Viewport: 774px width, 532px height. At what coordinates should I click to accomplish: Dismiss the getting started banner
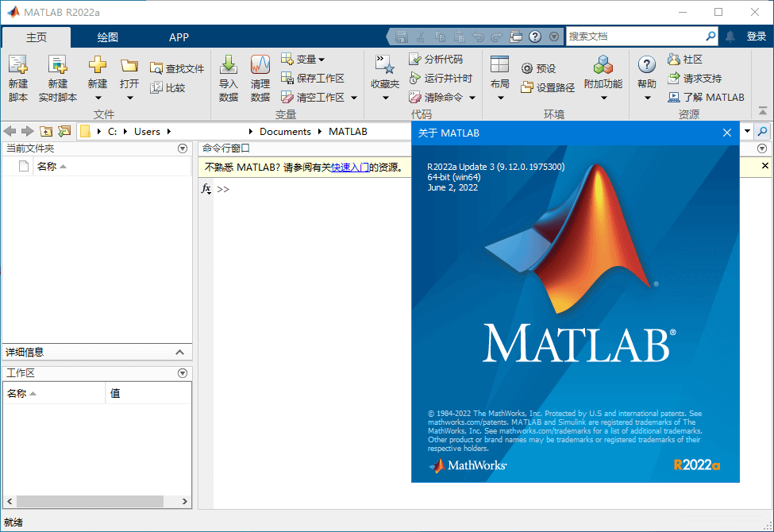point(764,165)
